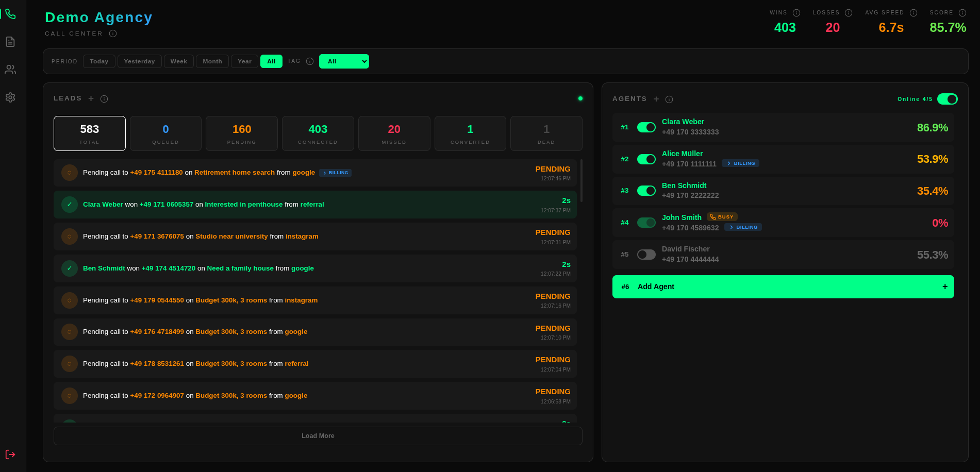
Task: Click checkmark icon on Ben Schmidt won row
Action: coord(70,268)
